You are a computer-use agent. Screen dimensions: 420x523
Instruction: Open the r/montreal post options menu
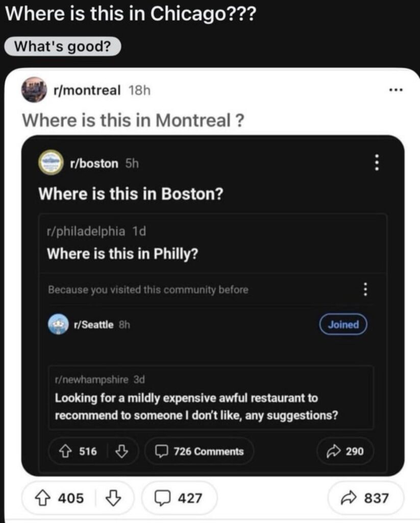coord(396,91)
